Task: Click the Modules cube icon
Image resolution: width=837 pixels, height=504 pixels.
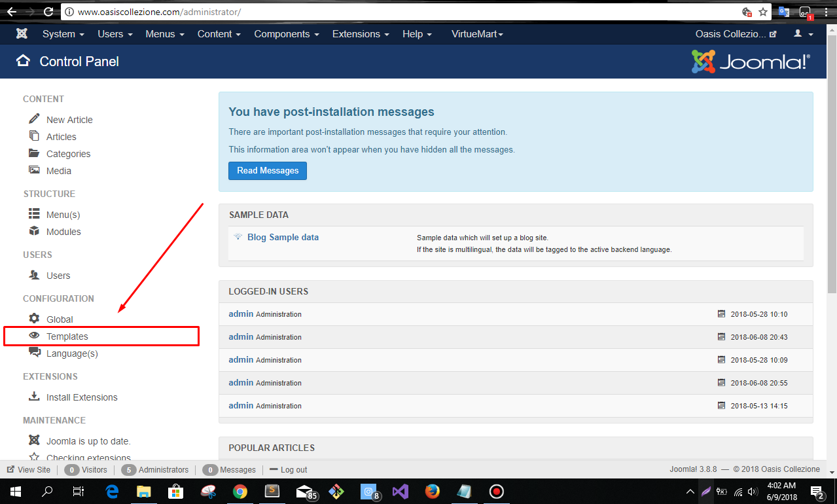Action: (34, 231)
